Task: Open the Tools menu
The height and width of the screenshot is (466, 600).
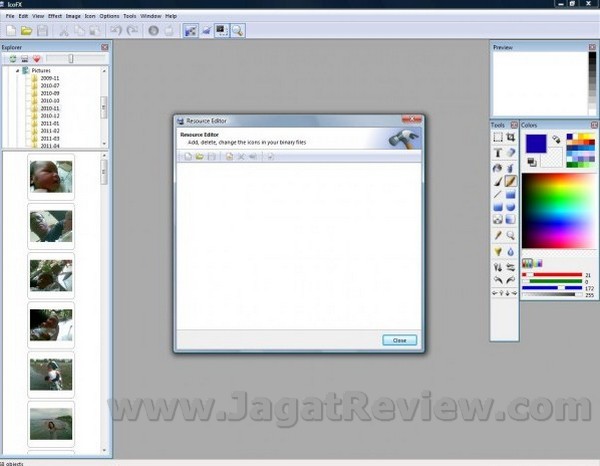Action: (x=130, y=17)
